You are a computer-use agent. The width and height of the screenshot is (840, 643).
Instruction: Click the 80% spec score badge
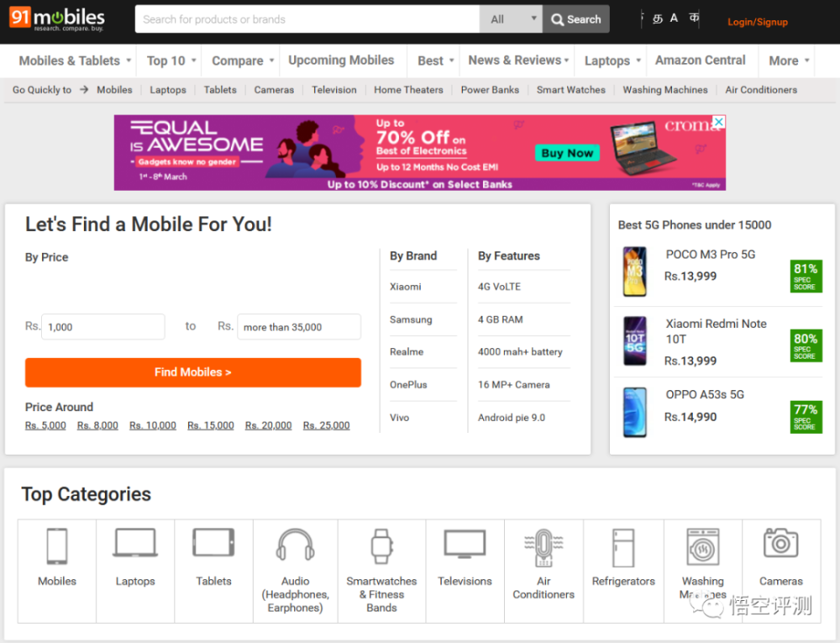[806, 345]
